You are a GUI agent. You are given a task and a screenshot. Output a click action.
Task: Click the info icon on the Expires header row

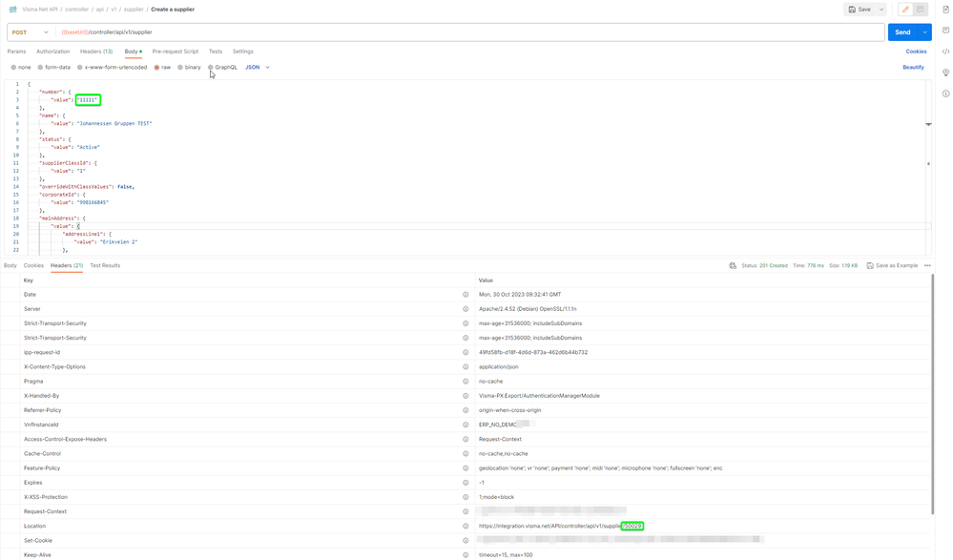[x=466, y=483]
